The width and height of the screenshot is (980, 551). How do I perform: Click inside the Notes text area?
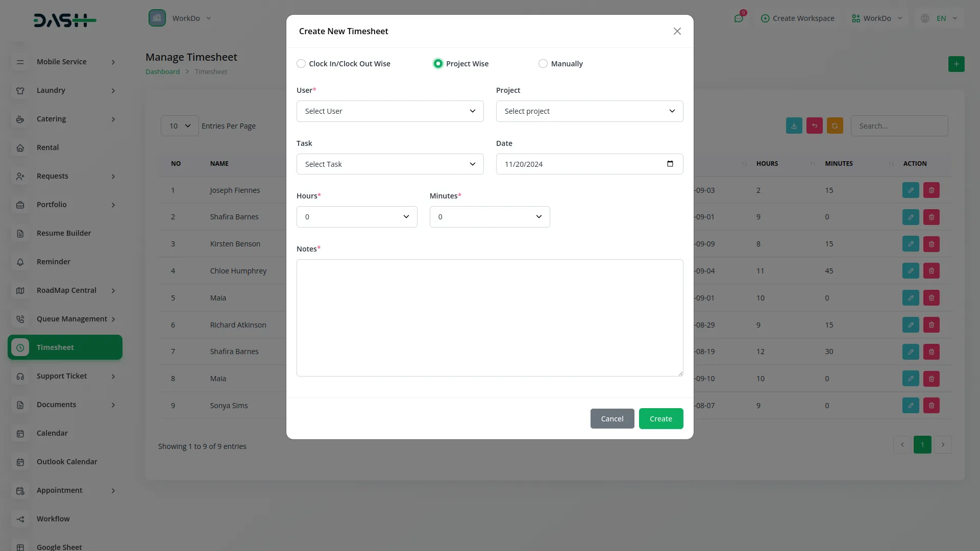(489, 316)
